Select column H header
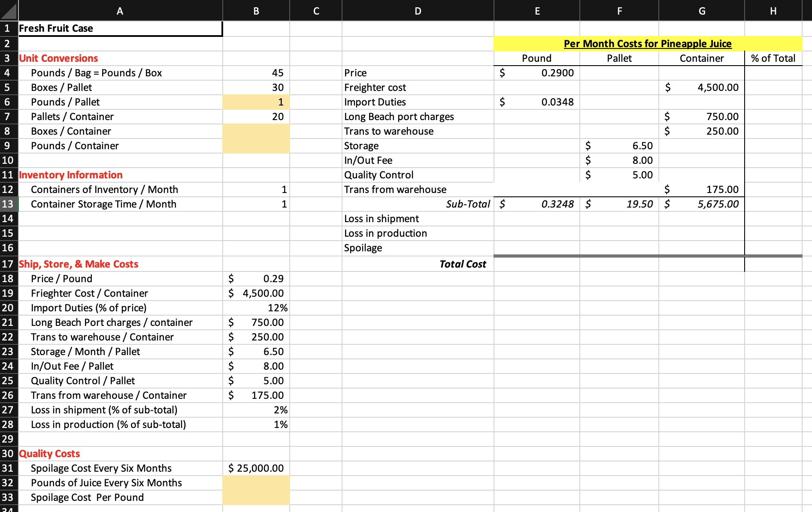812x512 pixels. tap(773, 11)
